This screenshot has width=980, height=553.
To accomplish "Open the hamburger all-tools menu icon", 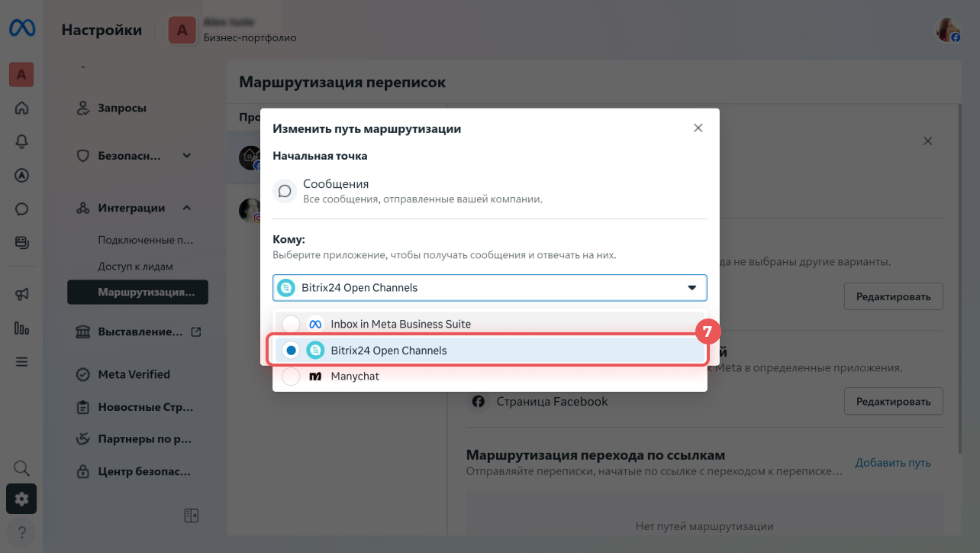I will pos(21,361).
